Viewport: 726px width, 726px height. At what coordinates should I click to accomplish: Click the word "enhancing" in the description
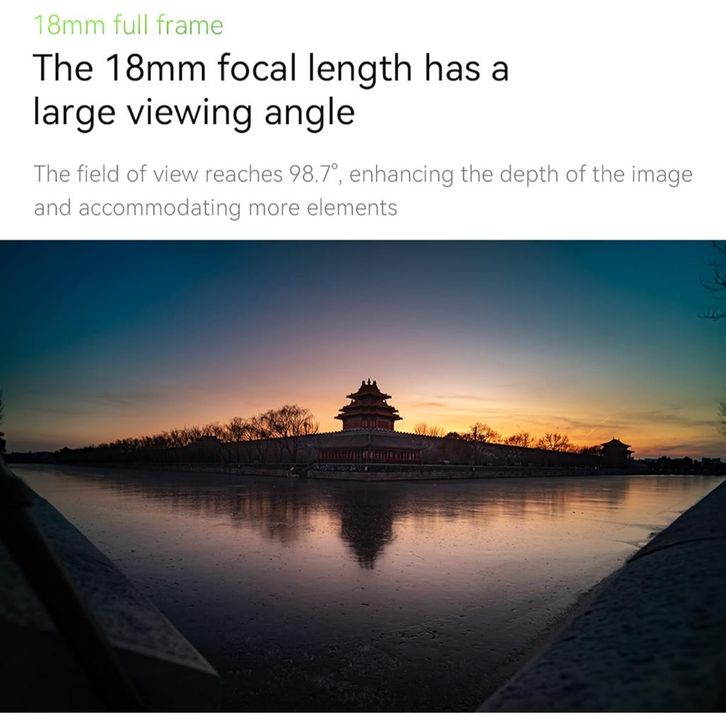(x=401, y=175)
